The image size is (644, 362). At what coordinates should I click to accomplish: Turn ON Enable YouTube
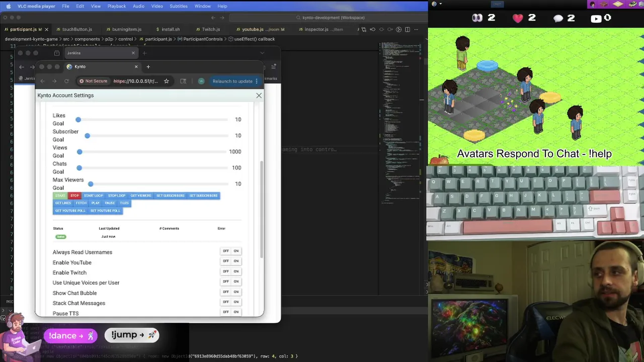coord(236,261)
